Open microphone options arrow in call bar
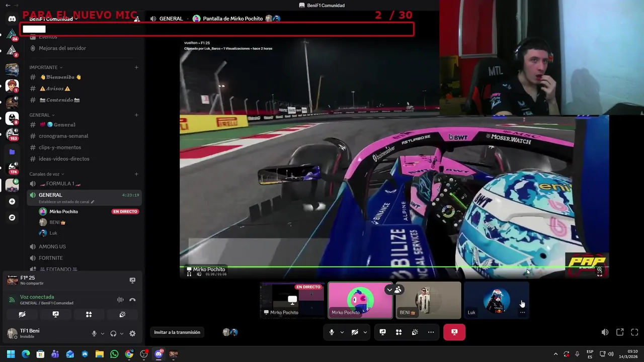The image size is (644, 362). 342,332
